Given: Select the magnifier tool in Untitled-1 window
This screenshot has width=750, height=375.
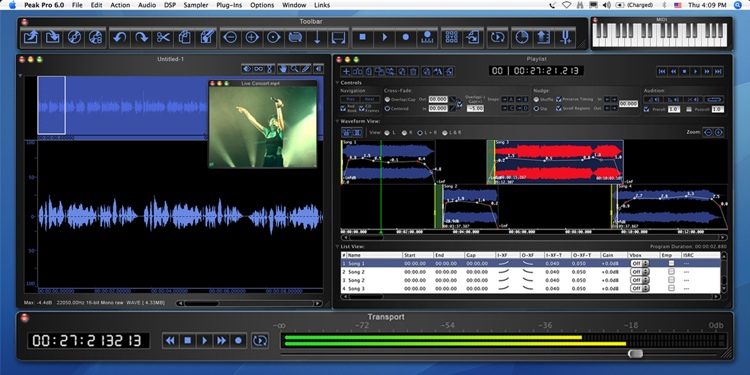Looking at the screenshot, I should tap(294, 69).
